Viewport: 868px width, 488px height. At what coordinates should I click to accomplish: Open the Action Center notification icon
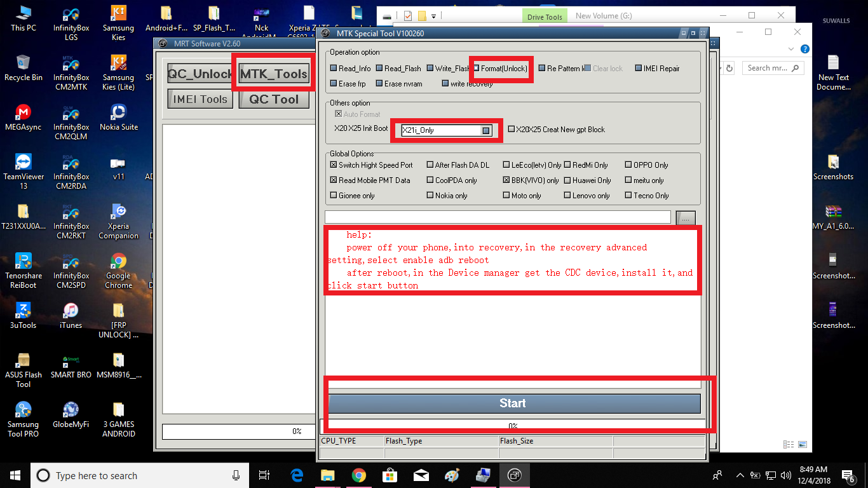[x=848, y=475]
